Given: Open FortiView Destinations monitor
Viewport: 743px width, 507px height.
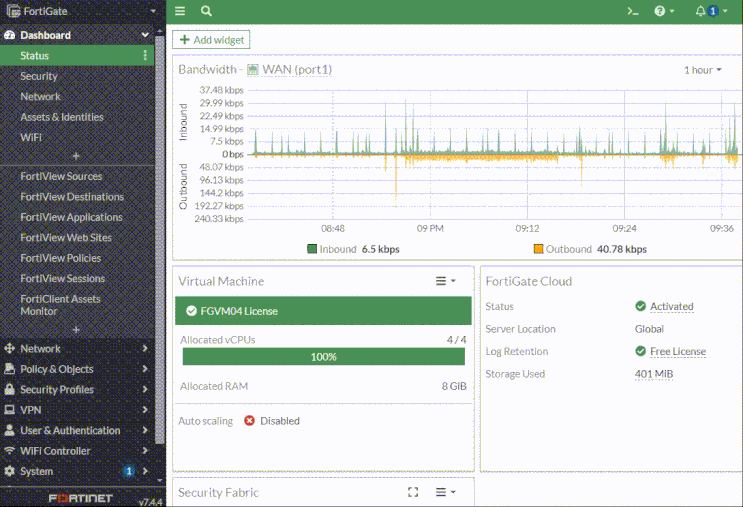Looking at the screenshot, I should 72,197.
